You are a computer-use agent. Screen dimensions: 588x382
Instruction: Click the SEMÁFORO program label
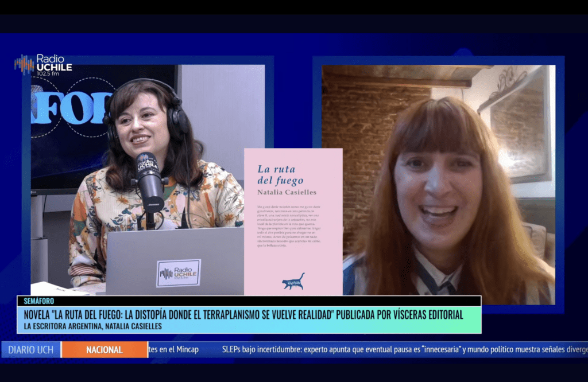tap(39, 301)
